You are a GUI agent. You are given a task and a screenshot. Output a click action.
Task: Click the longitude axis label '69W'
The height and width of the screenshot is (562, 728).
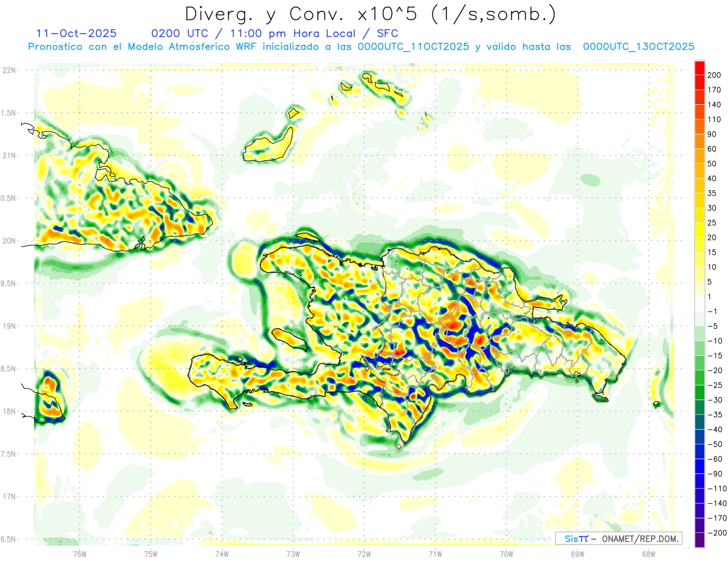click(578, 554)
